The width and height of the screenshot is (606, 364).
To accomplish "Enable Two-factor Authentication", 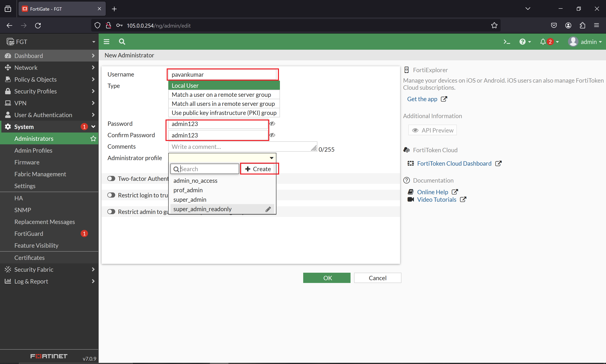I will pos(111,178).
